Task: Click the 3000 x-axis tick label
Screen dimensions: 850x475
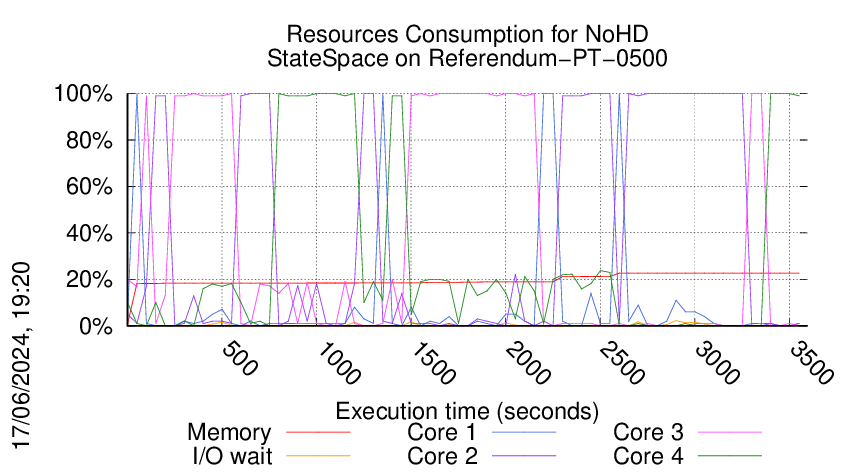Action: (717, 363)
